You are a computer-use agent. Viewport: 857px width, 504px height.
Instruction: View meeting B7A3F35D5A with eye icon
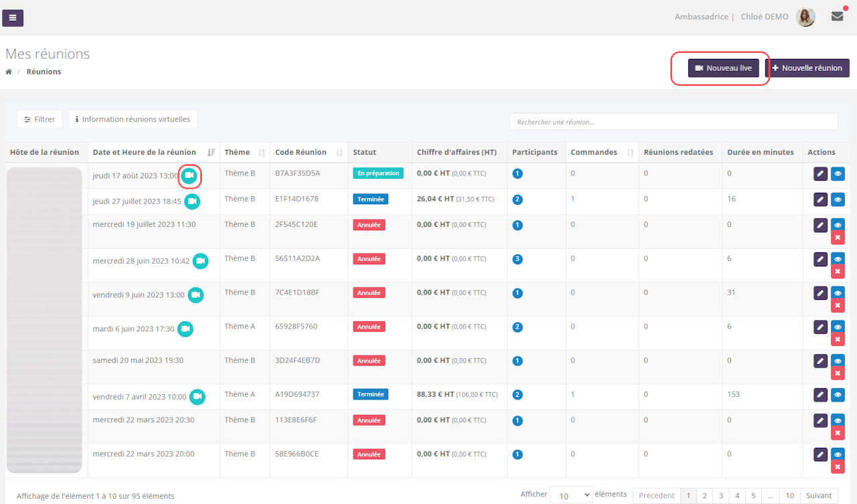(x=838, y=174)
